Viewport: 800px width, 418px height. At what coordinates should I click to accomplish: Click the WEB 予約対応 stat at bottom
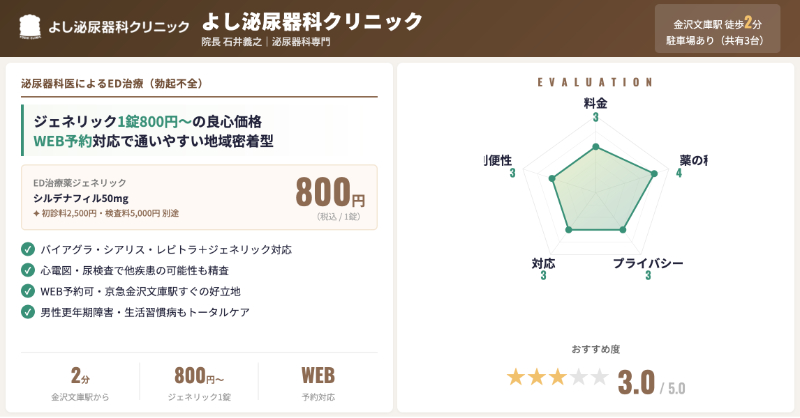point(318,383)
